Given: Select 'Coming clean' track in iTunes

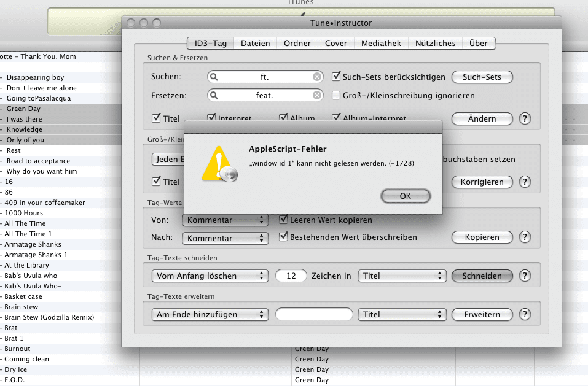Looking at the screenshot, I should click(26, 359).
